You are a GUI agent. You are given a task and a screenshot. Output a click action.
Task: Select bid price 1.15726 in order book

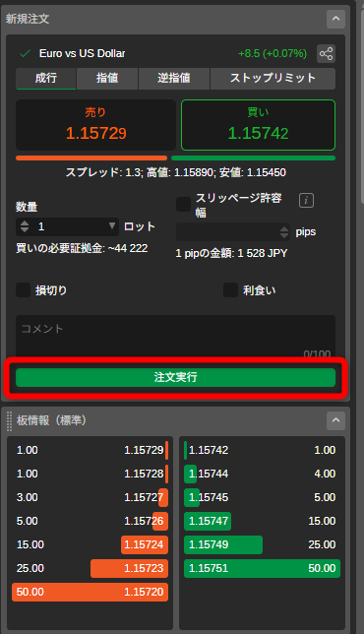click(144, 521)
